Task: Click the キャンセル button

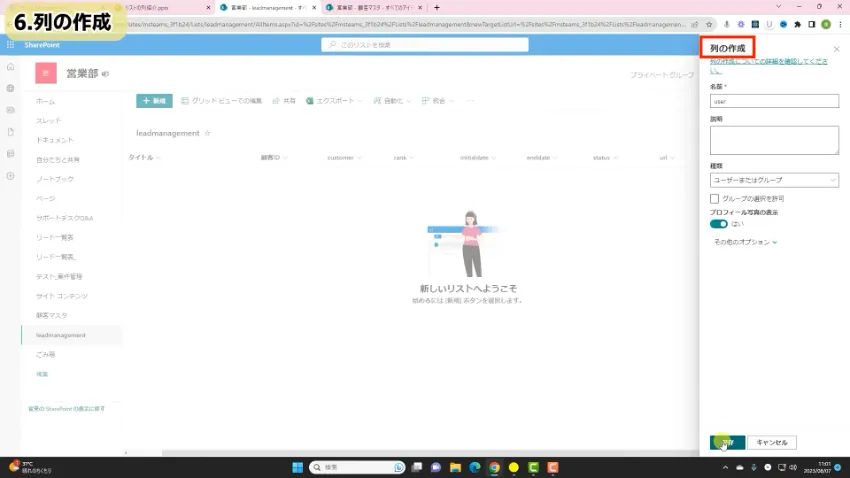Action: pyautogui.click(x=772, y=442)
